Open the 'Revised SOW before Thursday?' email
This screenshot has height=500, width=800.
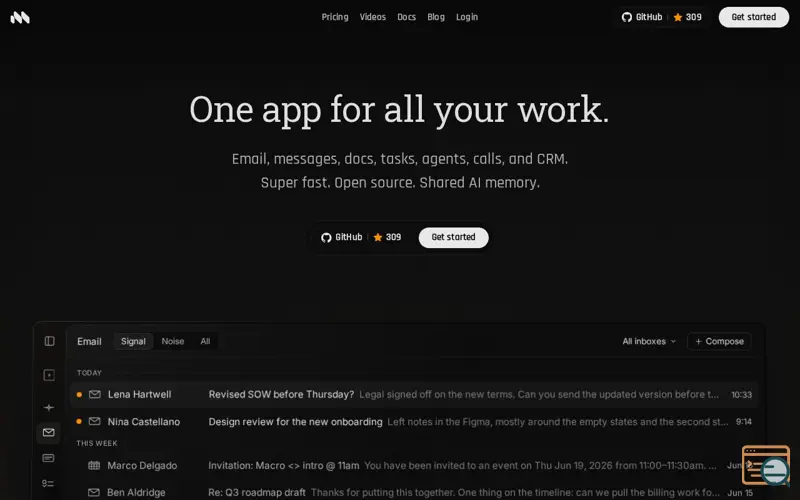coord(281,394)
